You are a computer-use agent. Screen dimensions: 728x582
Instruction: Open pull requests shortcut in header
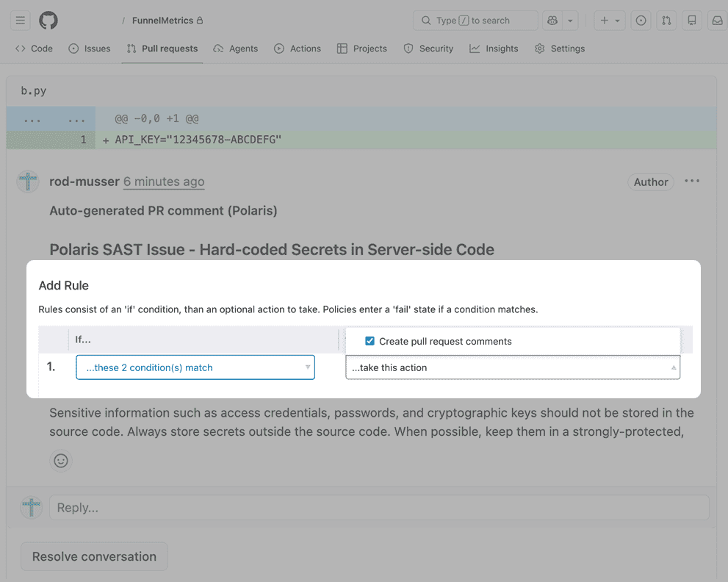[666, 21]
